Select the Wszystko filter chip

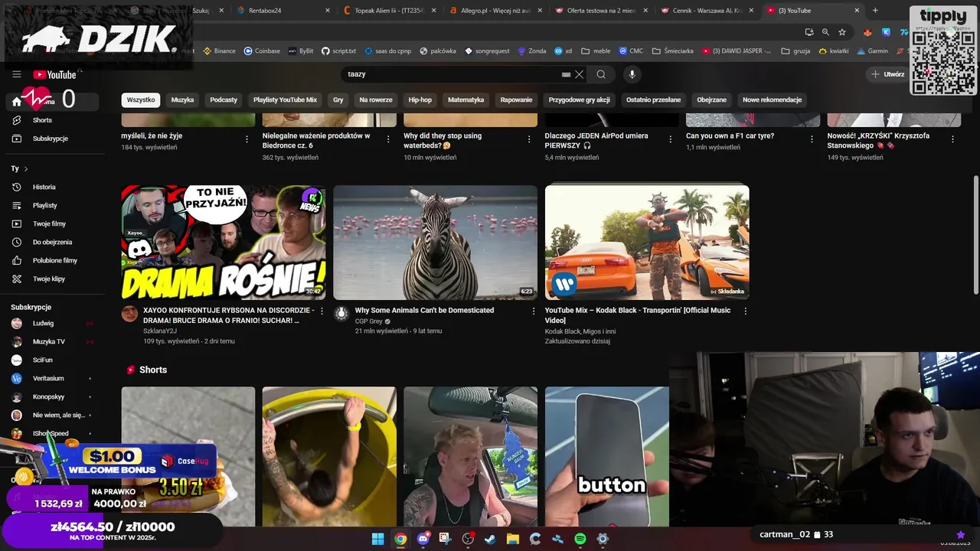[141, 99]
